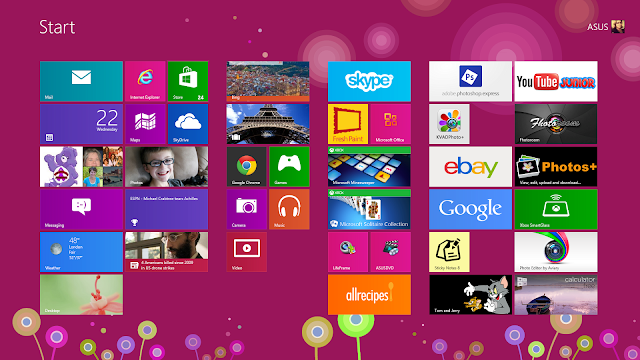Open the YouTube Junior tile
640x360 pixels.
[x=556, y=81]
